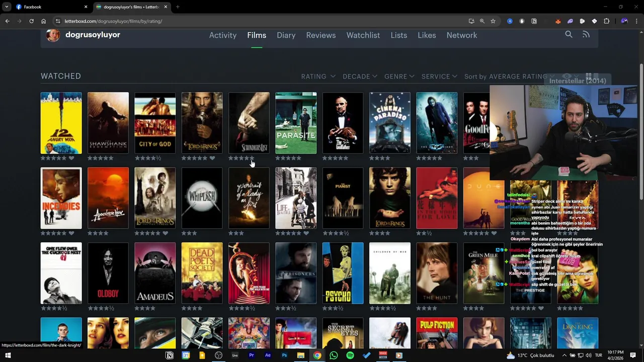Open the Chrome three-dot menu
Viewport: 644px width, 362px height.
[x=636, y=21]
